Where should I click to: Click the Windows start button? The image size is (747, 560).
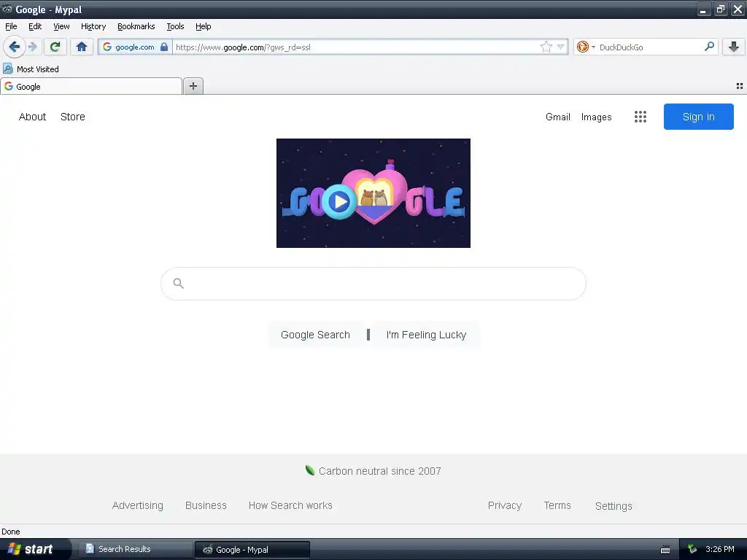click(35, 549)
